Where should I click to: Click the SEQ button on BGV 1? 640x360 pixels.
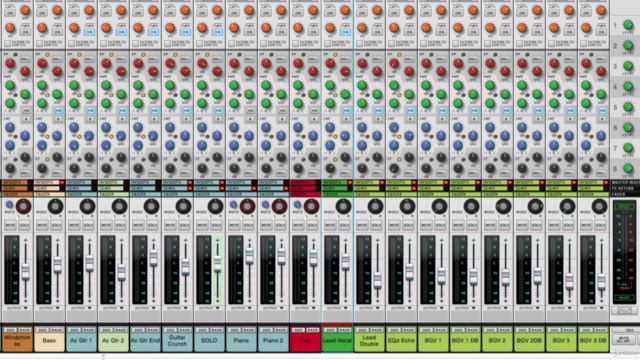(x=426, y=330)
